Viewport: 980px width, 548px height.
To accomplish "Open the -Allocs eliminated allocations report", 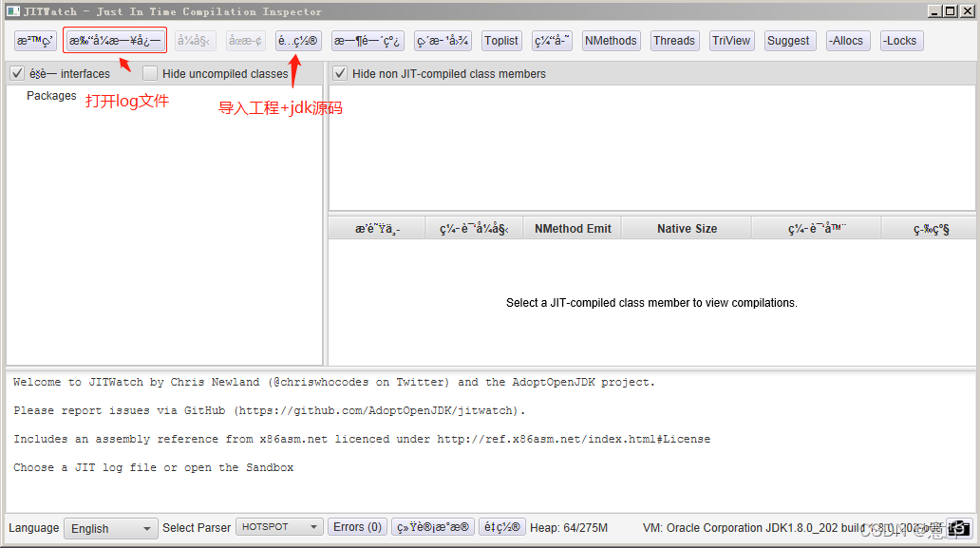I will pos(847,41).
